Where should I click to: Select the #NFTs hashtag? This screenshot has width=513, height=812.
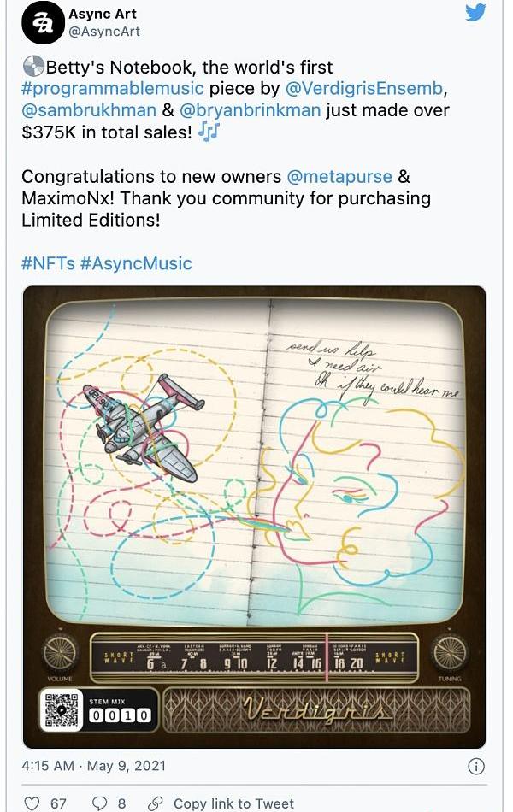point(48,263)
